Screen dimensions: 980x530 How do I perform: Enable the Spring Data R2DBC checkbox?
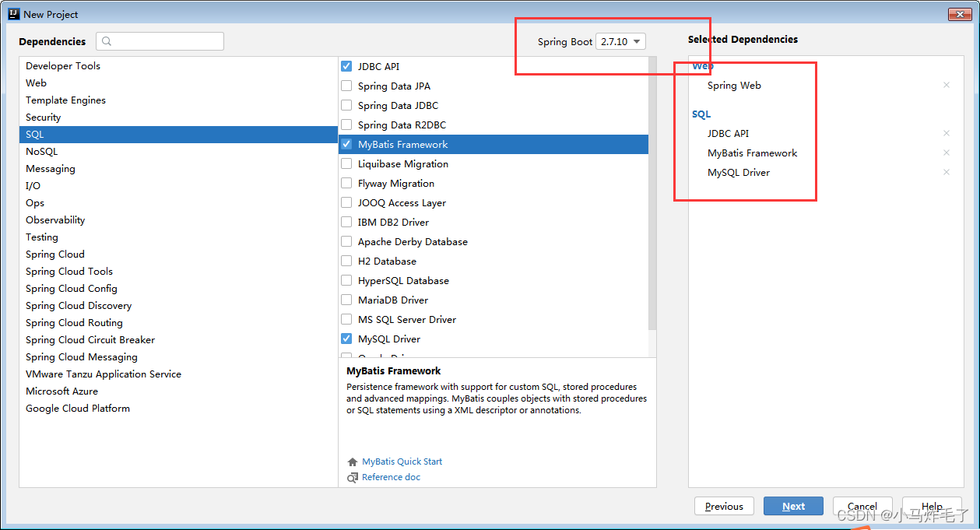(347, 125)
